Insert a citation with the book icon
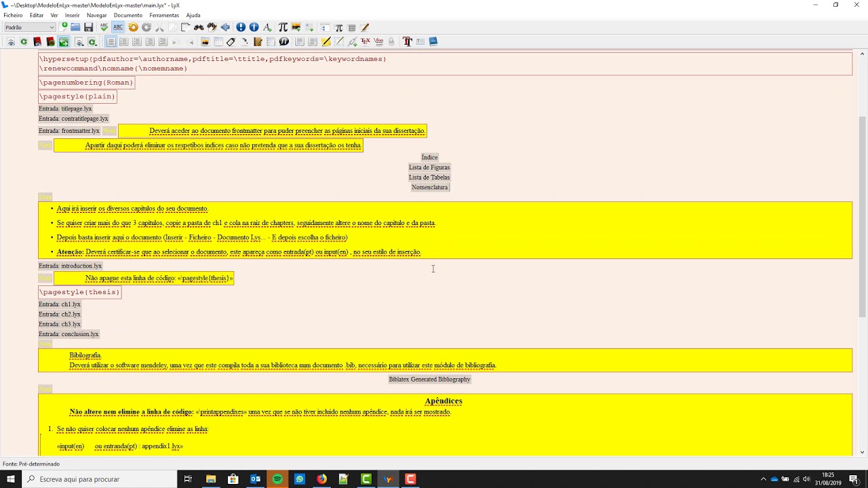Image resolution: width=868 pixels, height=488 pixels. [x=258, y=42]
